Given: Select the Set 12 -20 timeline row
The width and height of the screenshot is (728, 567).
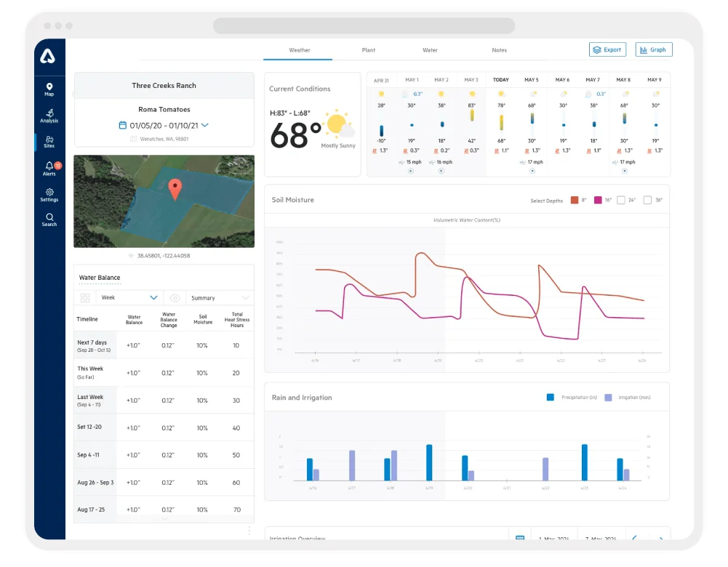Looking at the screenshot, I should coord(164,427).
